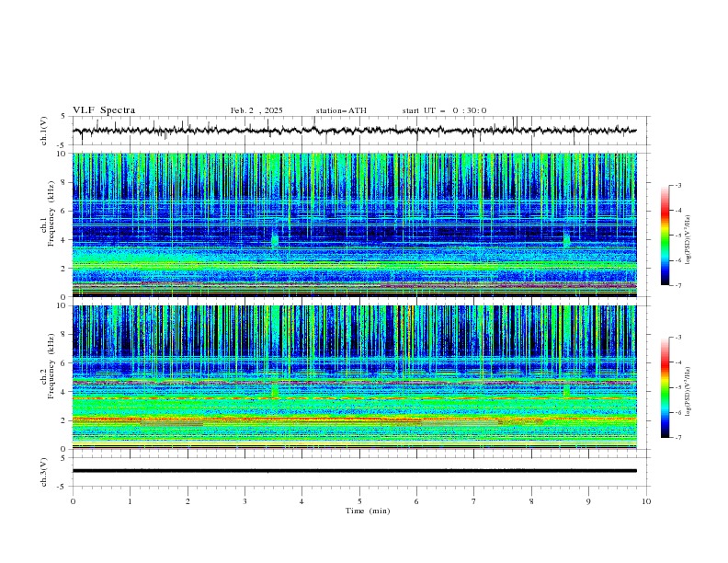The height and width of the screenshot is (563, 728).
Task: Click the ch.2 green burst near 3.5 minutes
Action: 275,389
